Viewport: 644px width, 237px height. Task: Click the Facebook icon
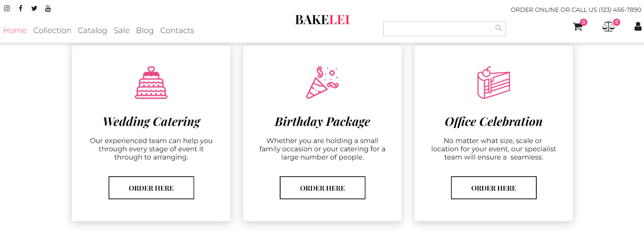coord(20,8)
